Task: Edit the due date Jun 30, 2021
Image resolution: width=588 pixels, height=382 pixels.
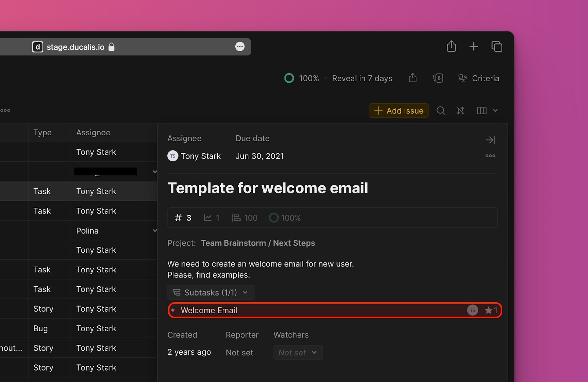Action: 259,156
